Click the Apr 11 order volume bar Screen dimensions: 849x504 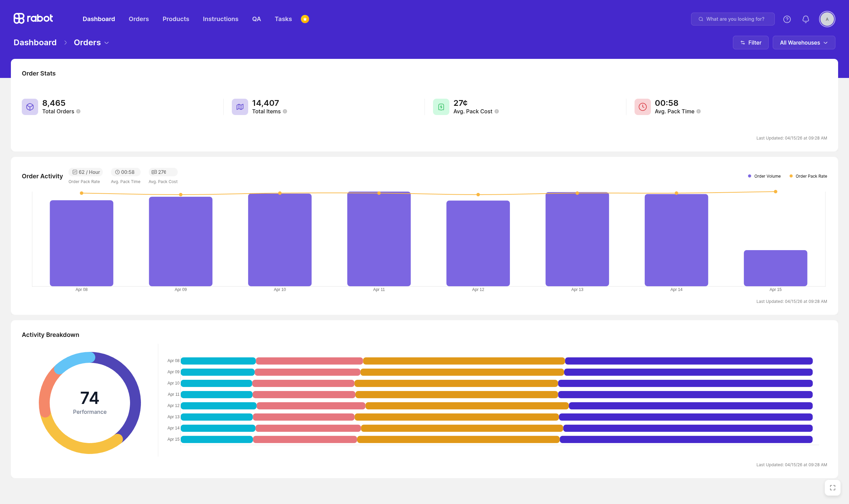click(x=379, y=239)
